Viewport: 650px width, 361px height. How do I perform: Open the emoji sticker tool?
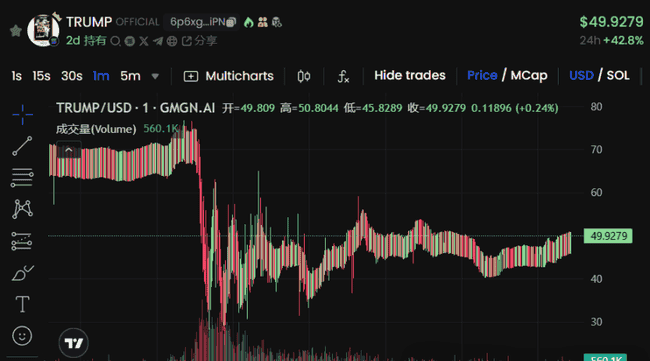[x=22, y=336]
